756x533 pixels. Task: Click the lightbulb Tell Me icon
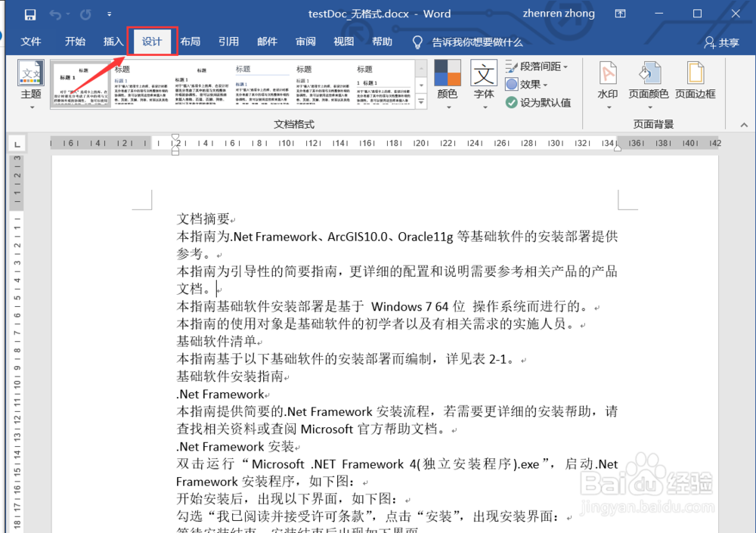(x=417, y=42)
